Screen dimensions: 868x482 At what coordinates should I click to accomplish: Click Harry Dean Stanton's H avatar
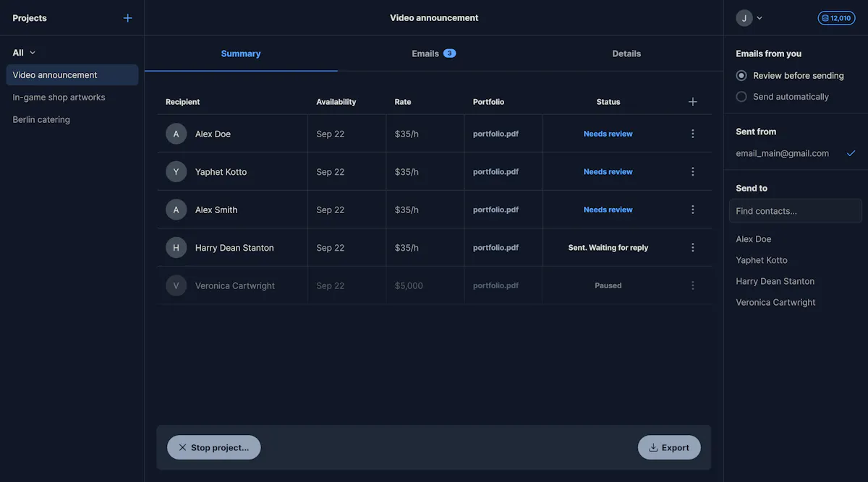pos(176,248)
